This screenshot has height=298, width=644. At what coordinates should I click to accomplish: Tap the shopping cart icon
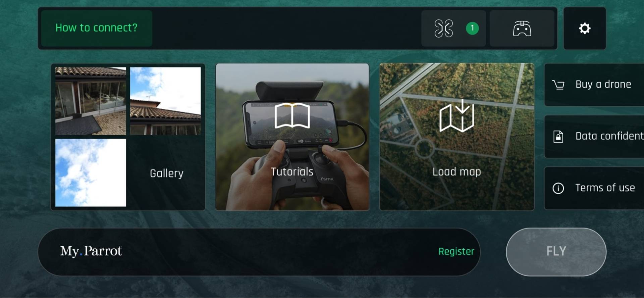point(558,85)
